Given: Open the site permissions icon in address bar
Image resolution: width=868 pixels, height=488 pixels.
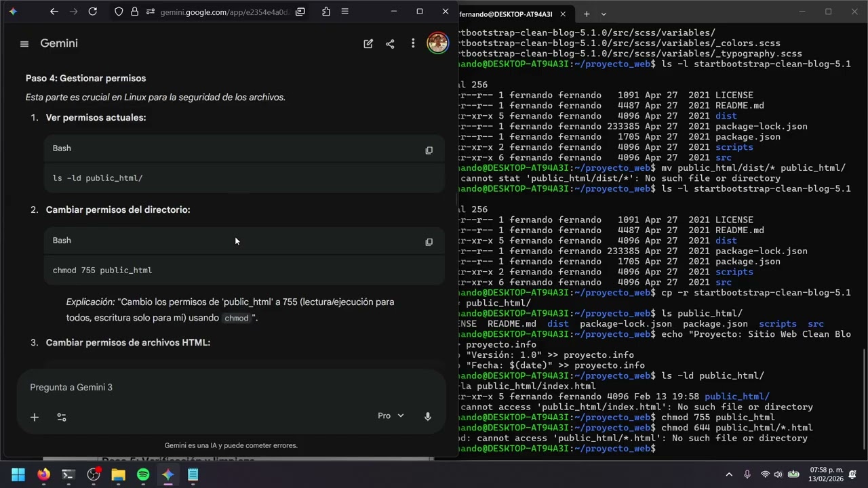Looking at the screenshot, I should [x=150, y=12].
